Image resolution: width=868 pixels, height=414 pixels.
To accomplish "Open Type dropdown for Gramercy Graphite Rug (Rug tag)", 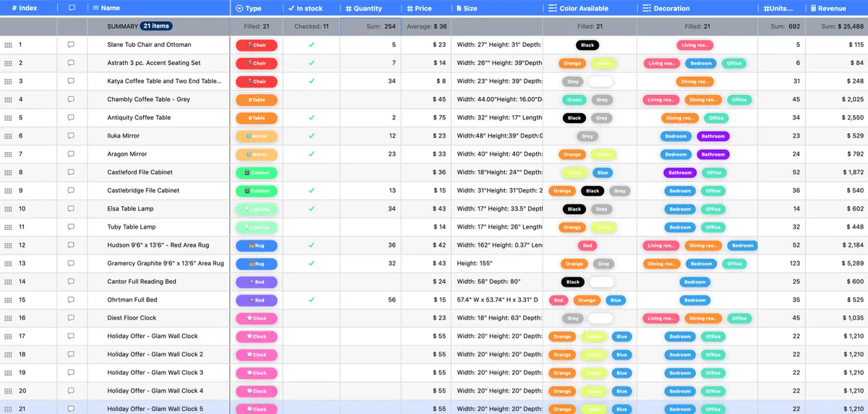I will [x=256, y=263].
